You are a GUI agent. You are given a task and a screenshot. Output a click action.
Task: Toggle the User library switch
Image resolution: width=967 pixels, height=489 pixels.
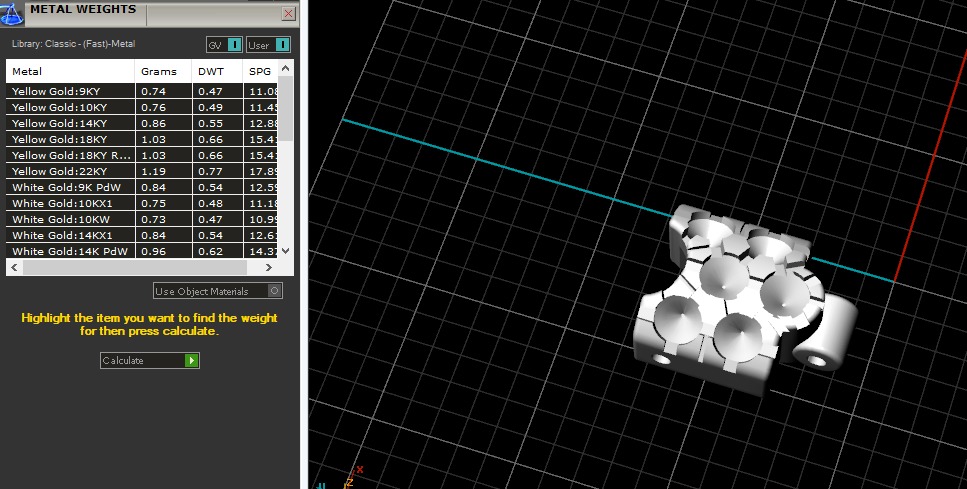(x=268, y=45)
